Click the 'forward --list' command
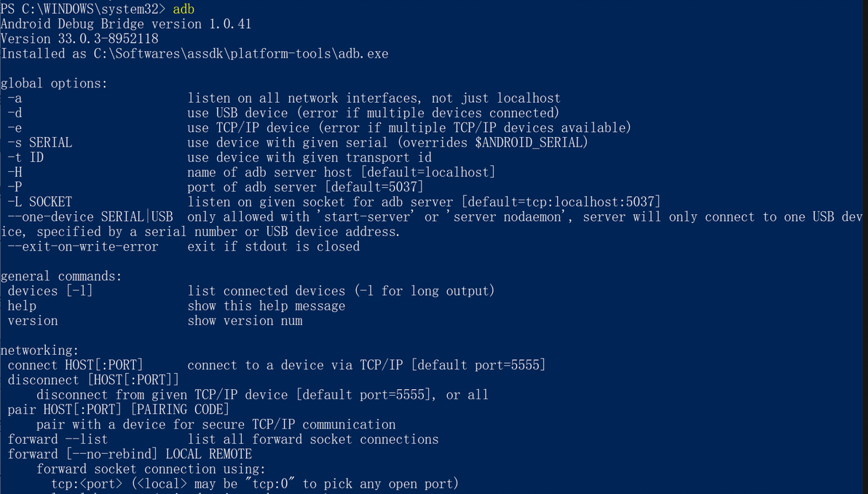This screenshot has height=494, width=868. coord(58,440)
